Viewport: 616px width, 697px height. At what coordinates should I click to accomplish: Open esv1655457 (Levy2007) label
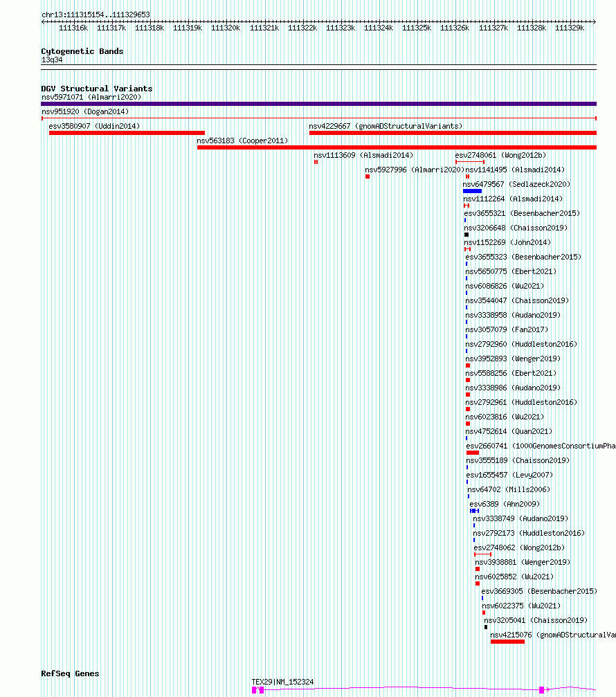509,476
